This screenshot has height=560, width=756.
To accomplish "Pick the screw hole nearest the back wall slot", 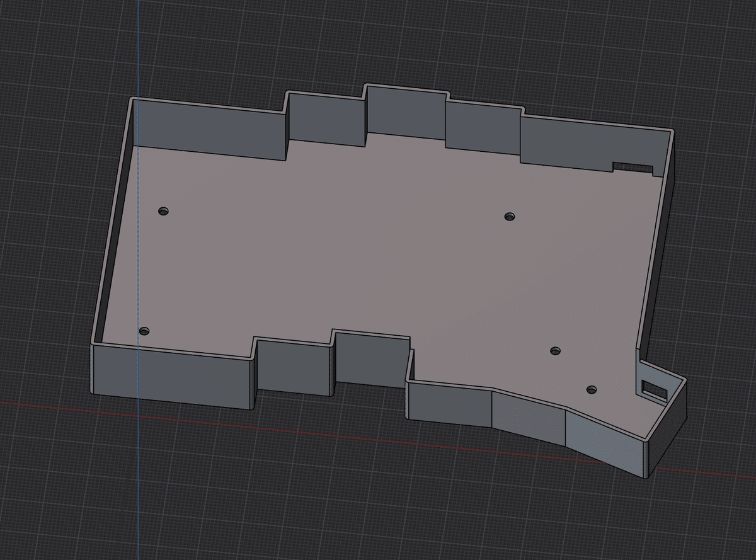I will click(510, 217).
